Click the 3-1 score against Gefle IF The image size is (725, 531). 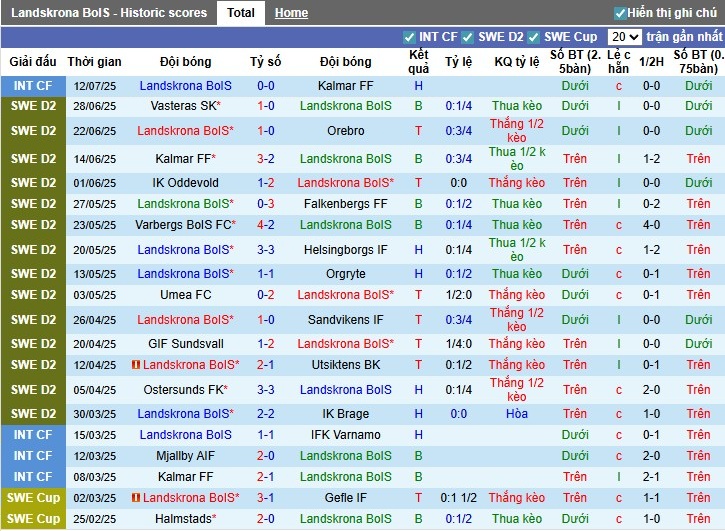coord(266,498)
